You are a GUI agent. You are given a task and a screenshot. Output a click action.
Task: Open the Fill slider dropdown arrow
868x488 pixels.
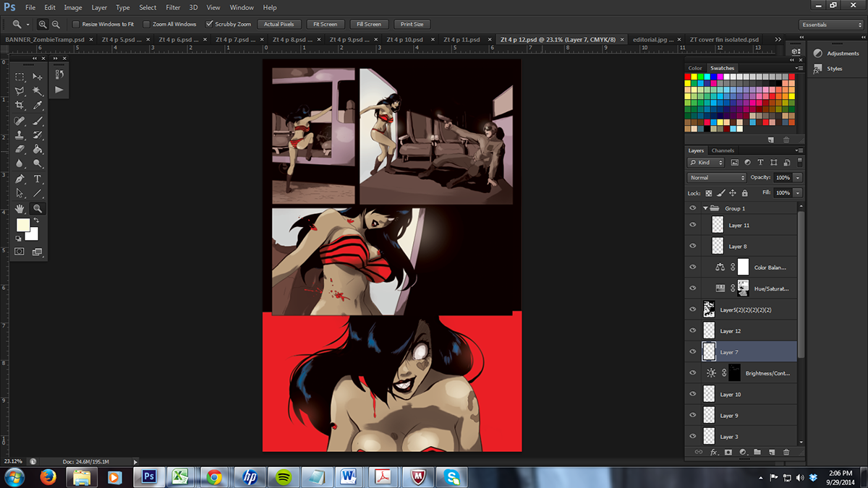798,193
